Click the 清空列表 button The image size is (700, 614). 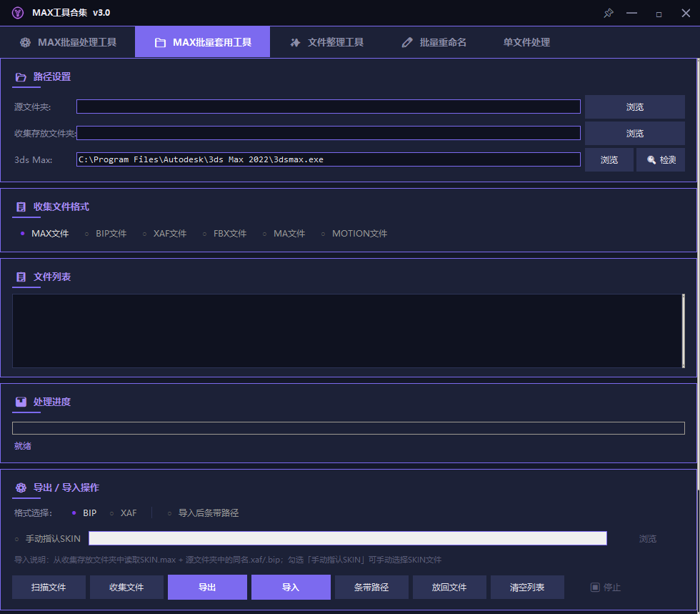pos(527,587)
